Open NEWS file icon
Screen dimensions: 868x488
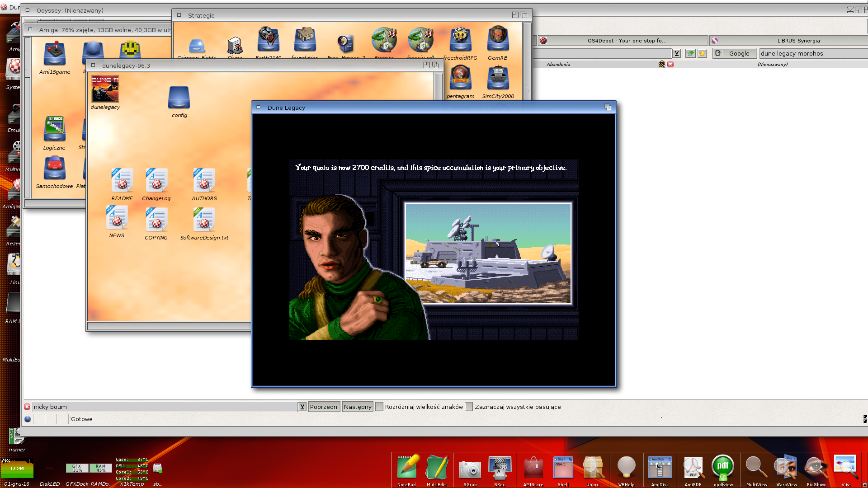tap(117, 218)
